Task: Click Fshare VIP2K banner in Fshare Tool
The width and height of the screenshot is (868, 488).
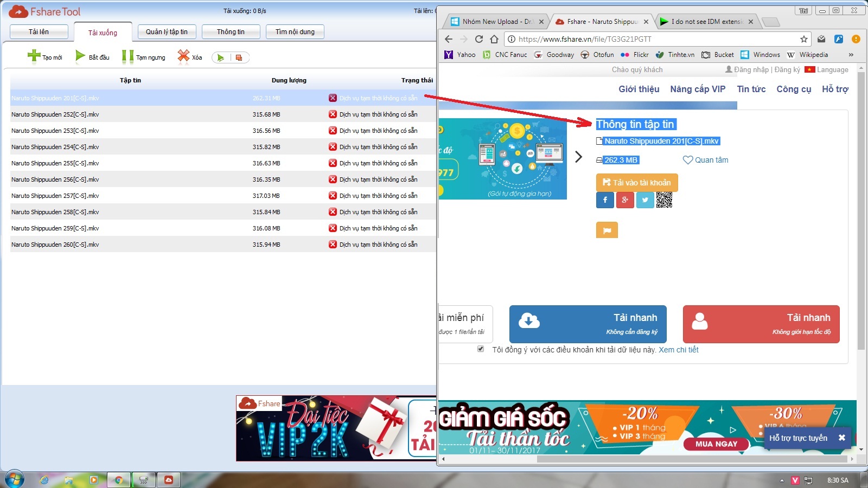Action: pos(336,428)
